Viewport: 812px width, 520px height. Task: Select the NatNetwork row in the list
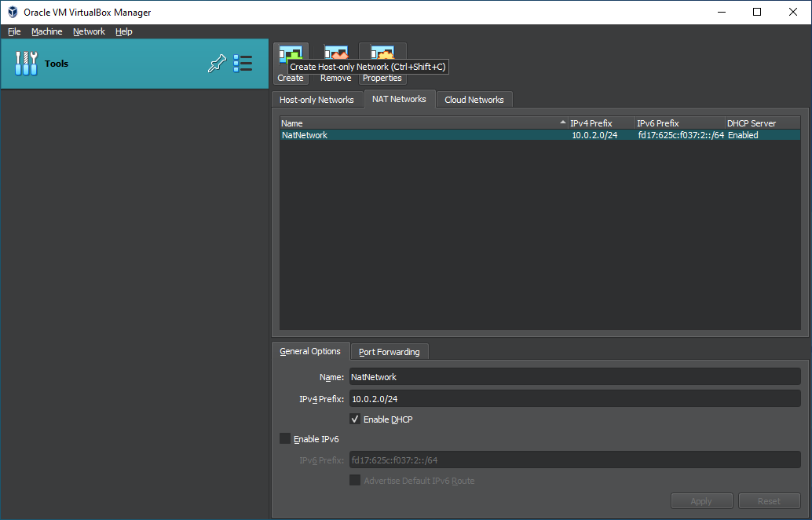point(540,135)
